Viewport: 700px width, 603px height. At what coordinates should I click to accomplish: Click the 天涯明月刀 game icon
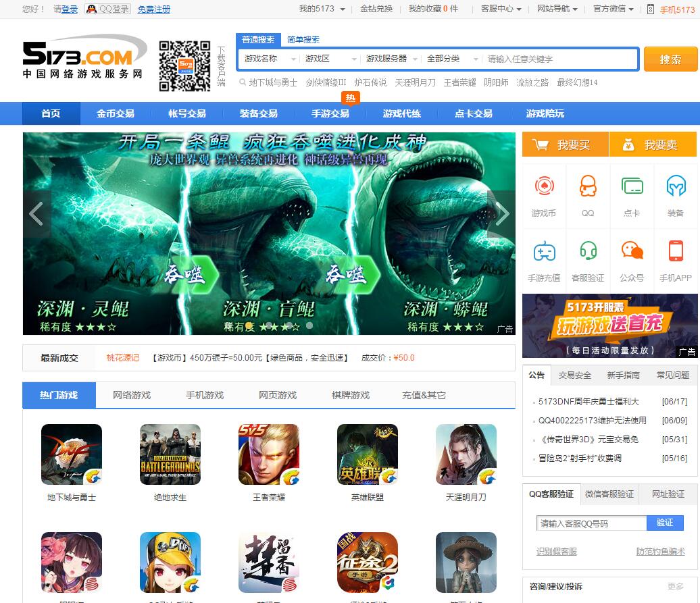tap(466, 454)
